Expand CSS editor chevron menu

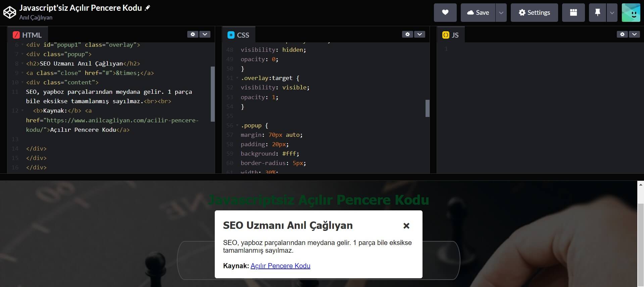coord(419,34)
